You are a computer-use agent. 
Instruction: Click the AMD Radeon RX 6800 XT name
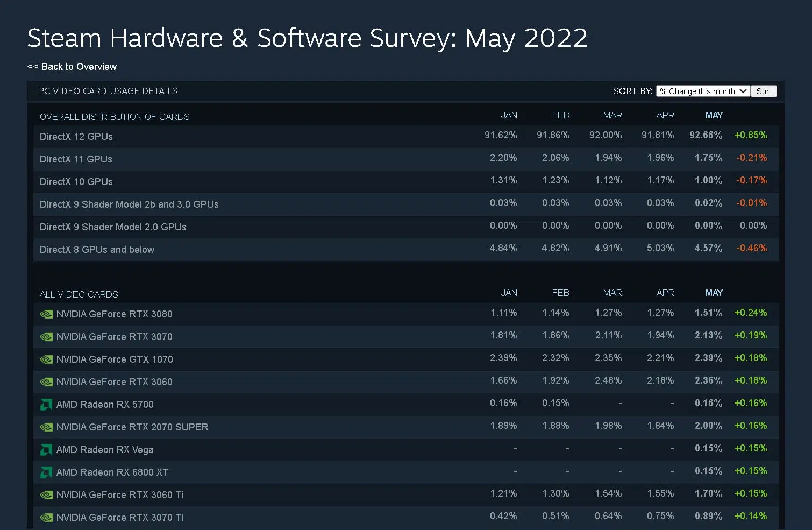112,472
